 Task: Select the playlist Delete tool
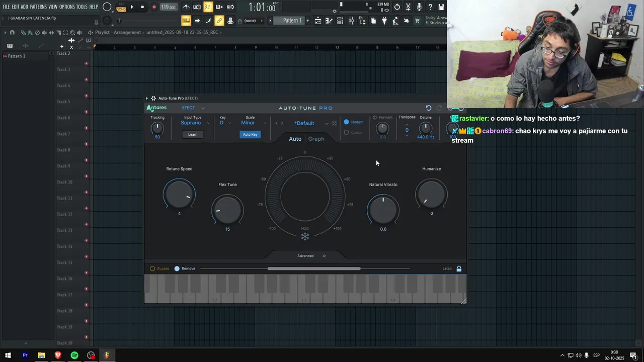coord(37,33)
